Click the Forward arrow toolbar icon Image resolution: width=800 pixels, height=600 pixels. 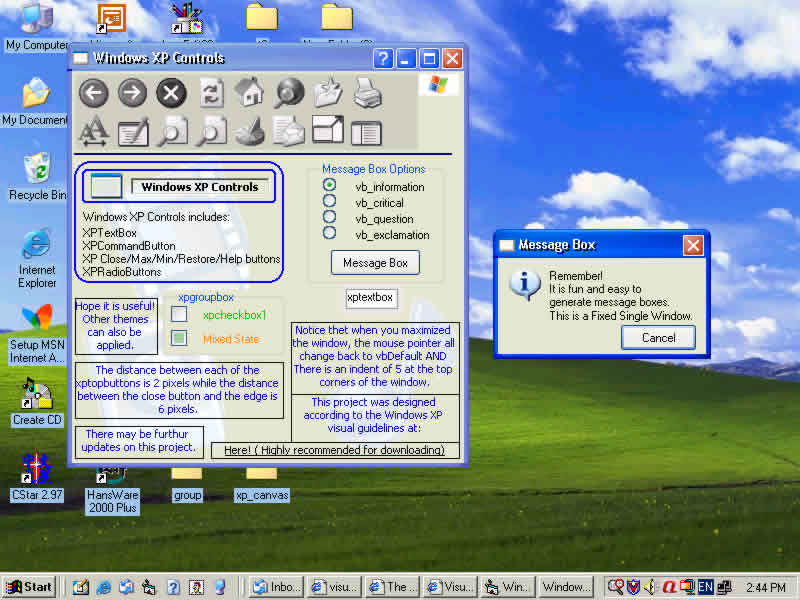[132, 94]
